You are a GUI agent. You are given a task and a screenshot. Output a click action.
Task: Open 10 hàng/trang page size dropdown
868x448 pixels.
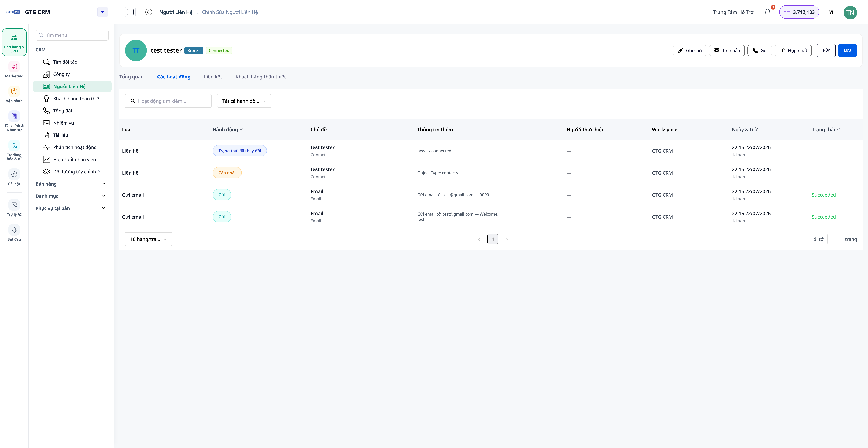tap(148, 239)
